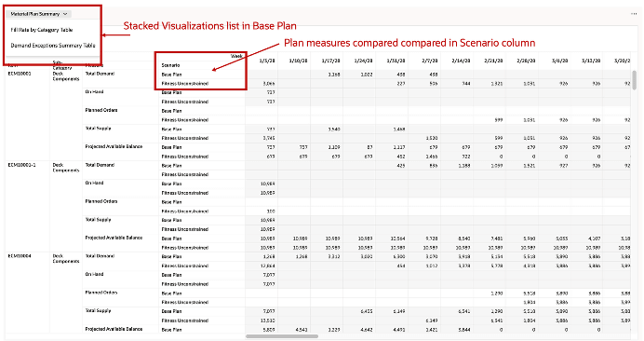The height and width of the screenshot is (341, 644).
Task: Select the 3/13/28 week column header
Action: 591,61
